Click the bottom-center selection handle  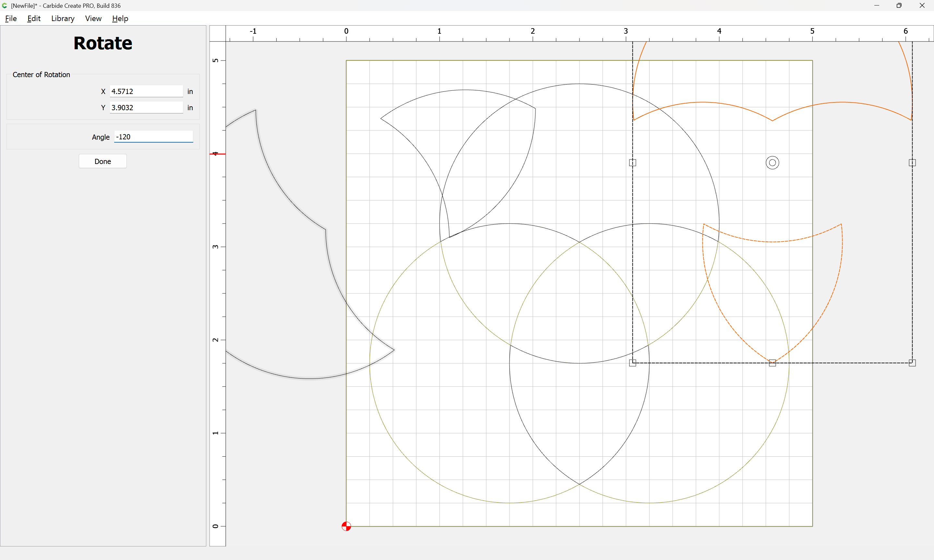tap(772, 363)
